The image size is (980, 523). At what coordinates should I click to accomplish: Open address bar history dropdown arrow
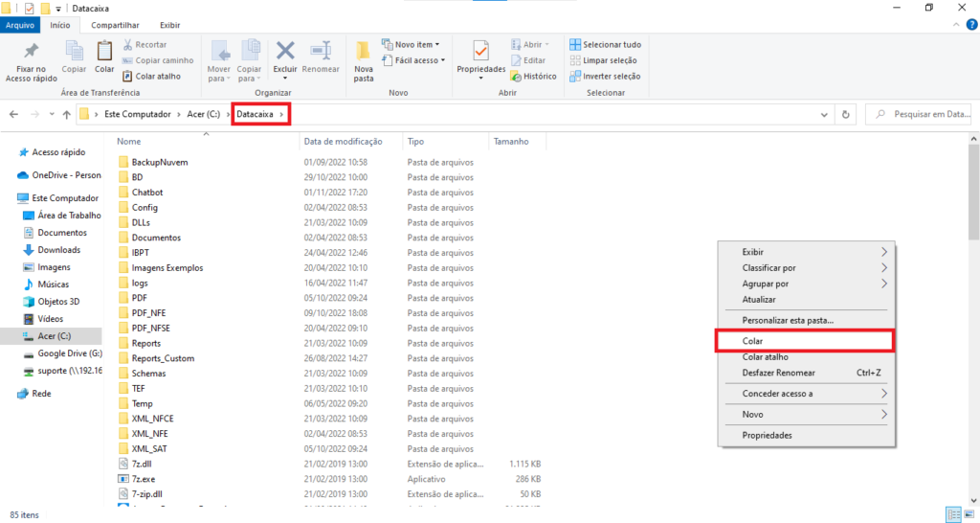[825, 114]
